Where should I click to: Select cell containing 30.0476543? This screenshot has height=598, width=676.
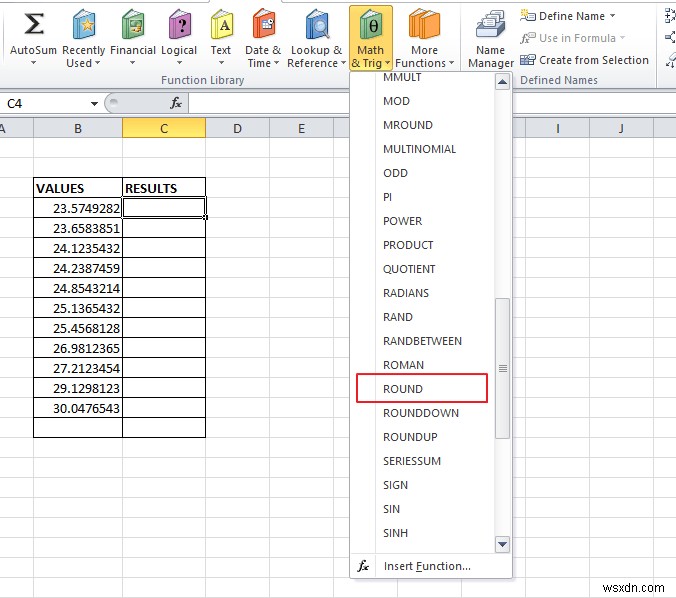(x=78, y=408)
